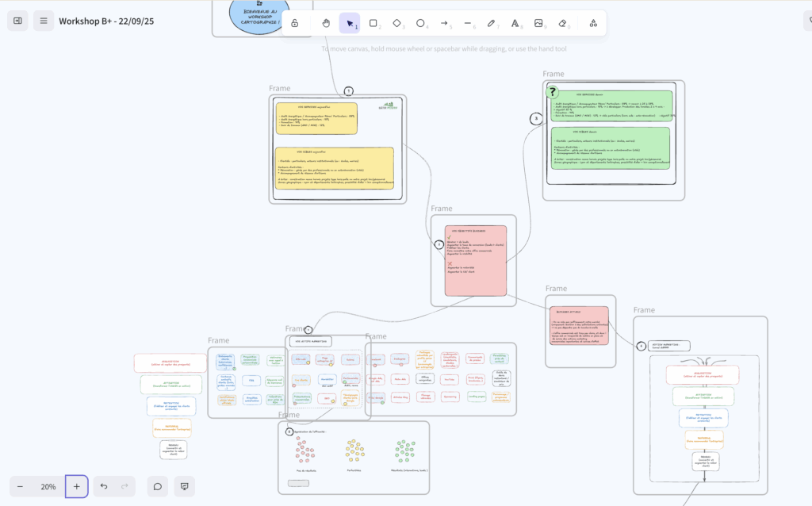Image resolution: width=812 pixels, height=506 pixels.
Task: Reset zoom via the 20% indicator
Action: pyautogui.click(x=48, y=486)
